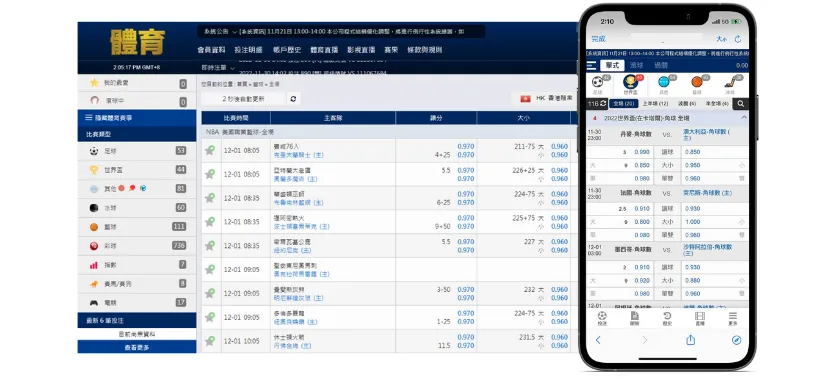Image resolution: width=818 pixels, height=379 pixels.
Task: Select the horse racing icon in sidebar
Action: [x=94, y=284]
